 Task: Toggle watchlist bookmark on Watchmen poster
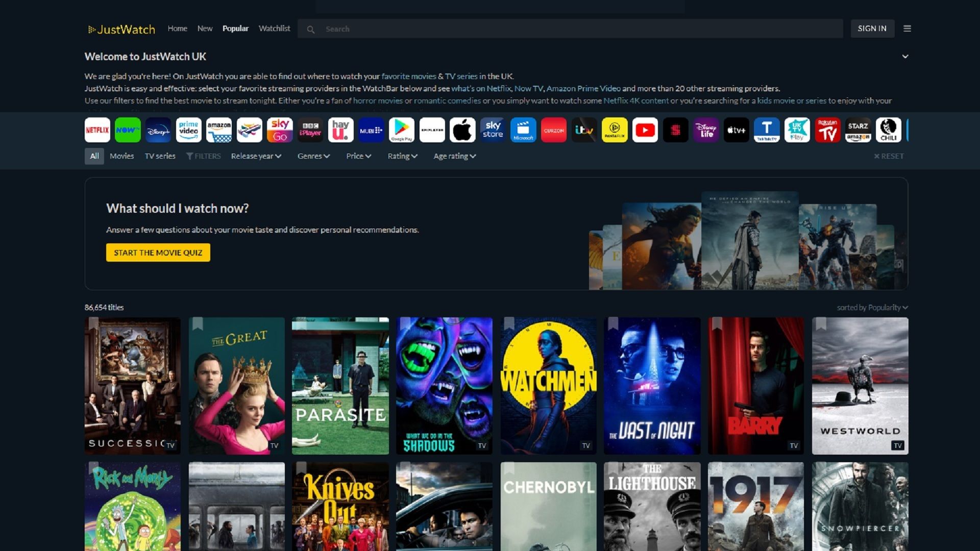(509, 323)
